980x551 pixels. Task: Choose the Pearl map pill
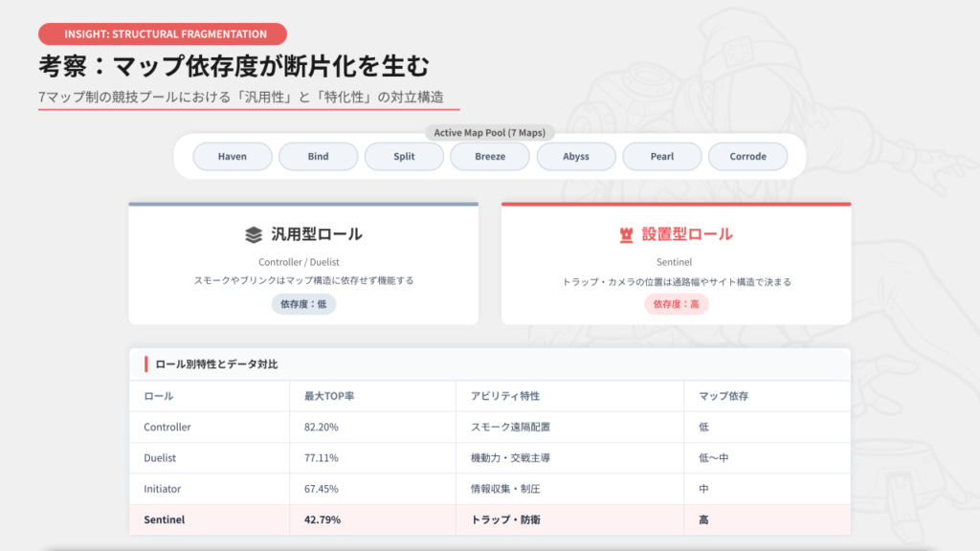[x=661, y=156]
